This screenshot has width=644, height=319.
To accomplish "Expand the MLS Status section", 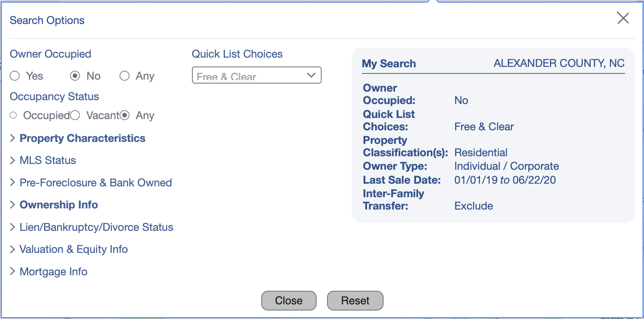I will (48, 160).
